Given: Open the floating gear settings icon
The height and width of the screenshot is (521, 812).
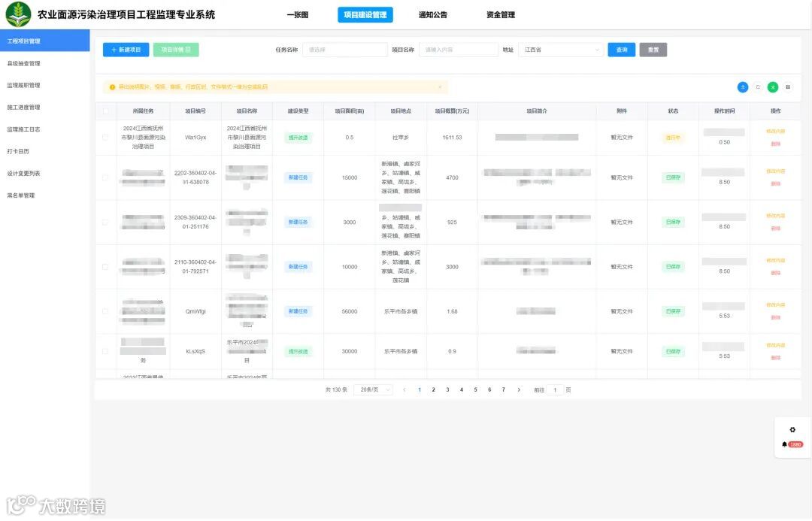Looking at the screenshot, I should (792, 430).
